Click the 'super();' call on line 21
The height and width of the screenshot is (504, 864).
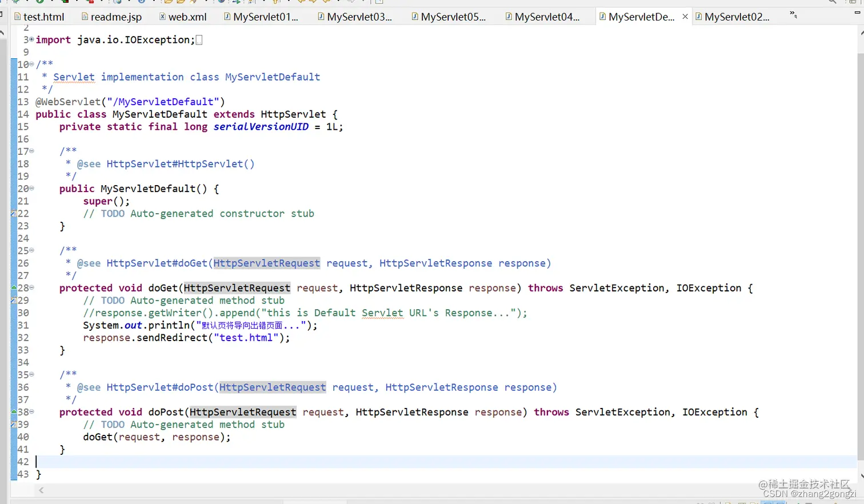click(x=106, y=201)
